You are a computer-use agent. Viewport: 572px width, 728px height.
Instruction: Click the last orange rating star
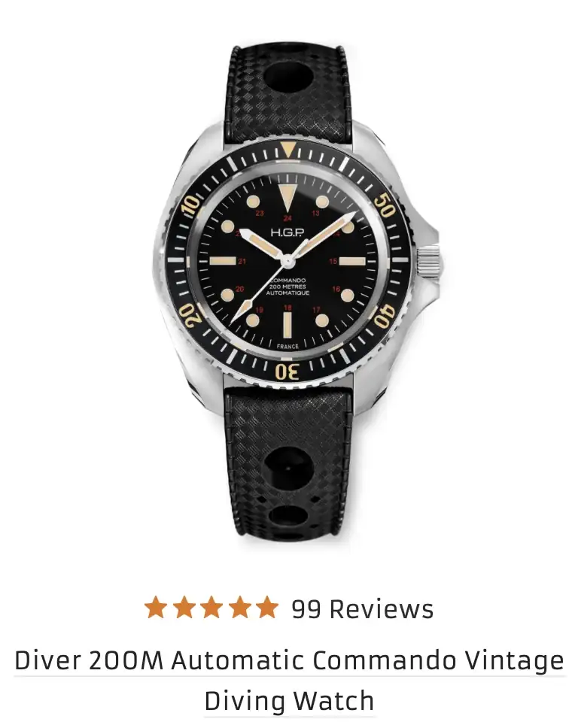click(267, 607)
